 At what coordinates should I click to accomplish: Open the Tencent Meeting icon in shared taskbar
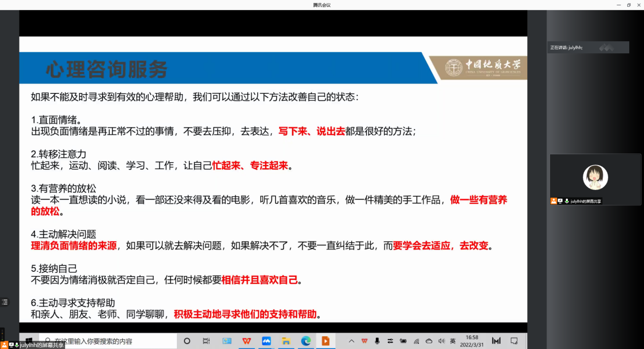point(266,341)
